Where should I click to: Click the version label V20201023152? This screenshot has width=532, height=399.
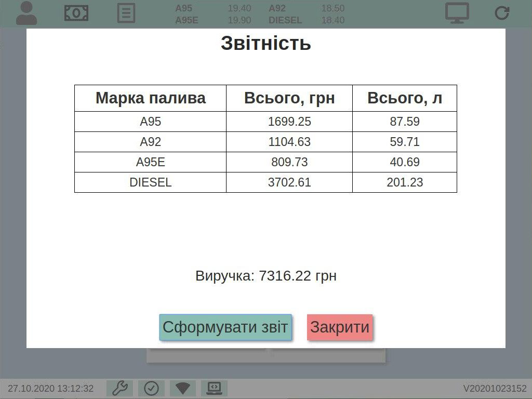(x=495, y=389)
